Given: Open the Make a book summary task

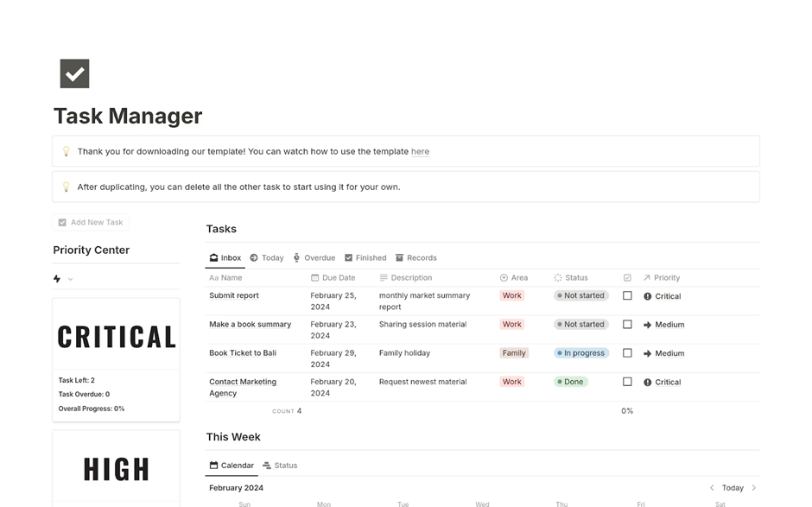Looking at the screenshot, I should (251, 324).
